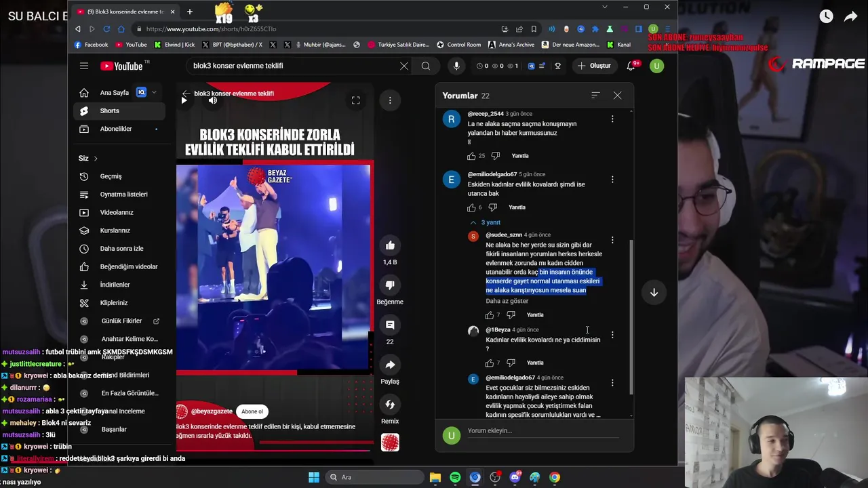Reply to @recep_2544's comment

point(520,156)
